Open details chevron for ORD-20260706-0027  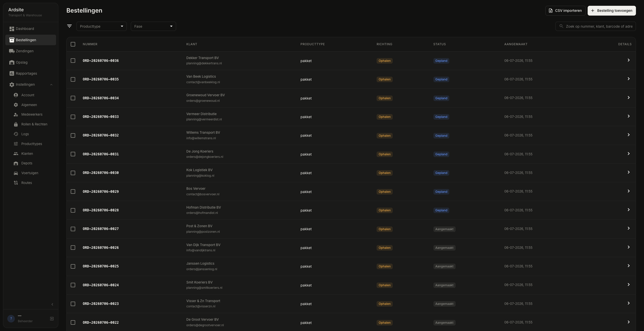click(628, 228)
